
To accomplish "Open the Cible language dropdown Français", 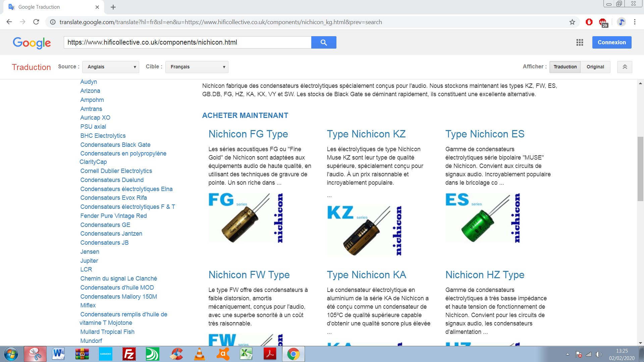I will tap(197, 67).
